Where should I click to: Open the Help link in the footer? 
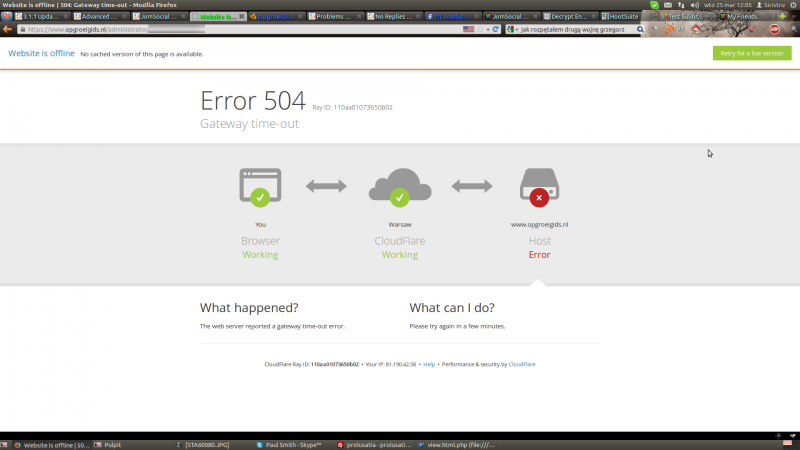pyautogui.click(x=429, y=364)
